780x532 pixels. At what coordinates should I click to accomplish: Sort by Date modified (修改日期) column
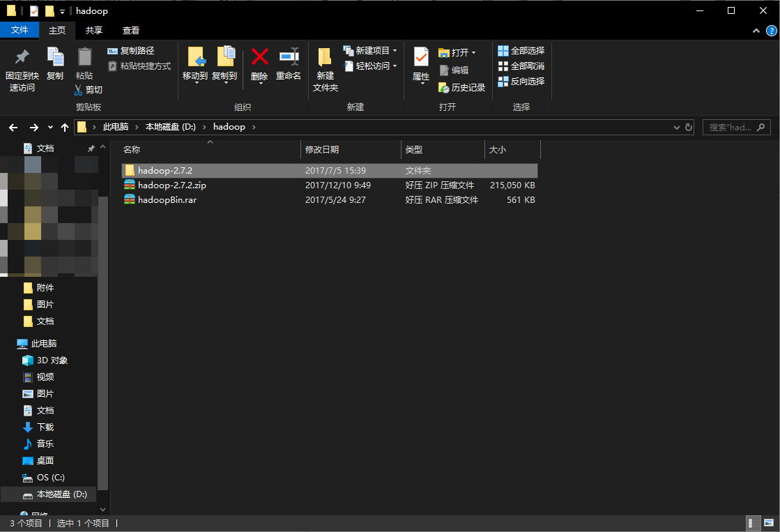tap(351, 149)
